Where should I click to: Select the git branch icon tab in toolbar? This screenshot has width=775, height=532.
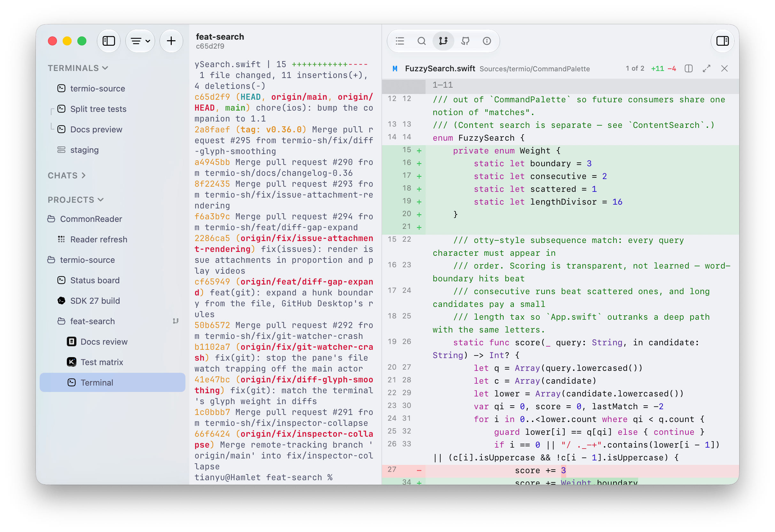tap(443, 41)
